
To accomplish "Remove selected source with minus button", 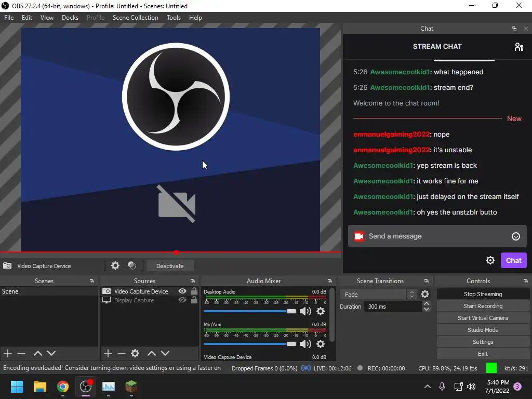I will (122, 353).
